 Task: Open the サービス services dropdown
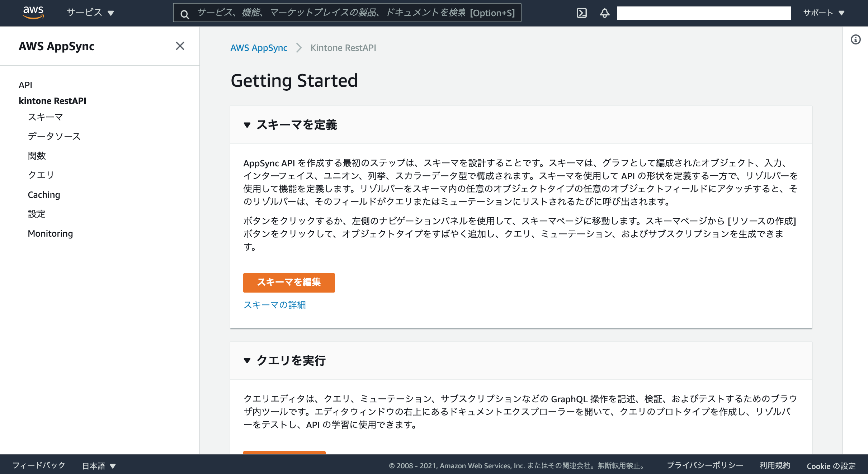click(90, 13)
